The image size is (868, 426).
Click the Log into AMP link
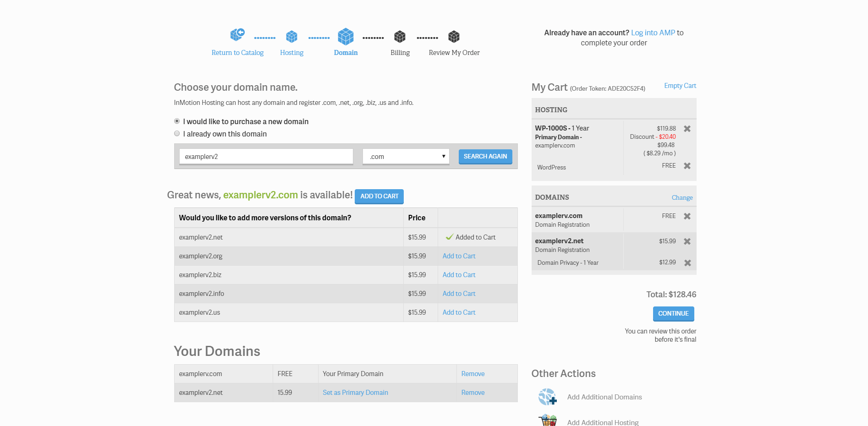point(653,33)
